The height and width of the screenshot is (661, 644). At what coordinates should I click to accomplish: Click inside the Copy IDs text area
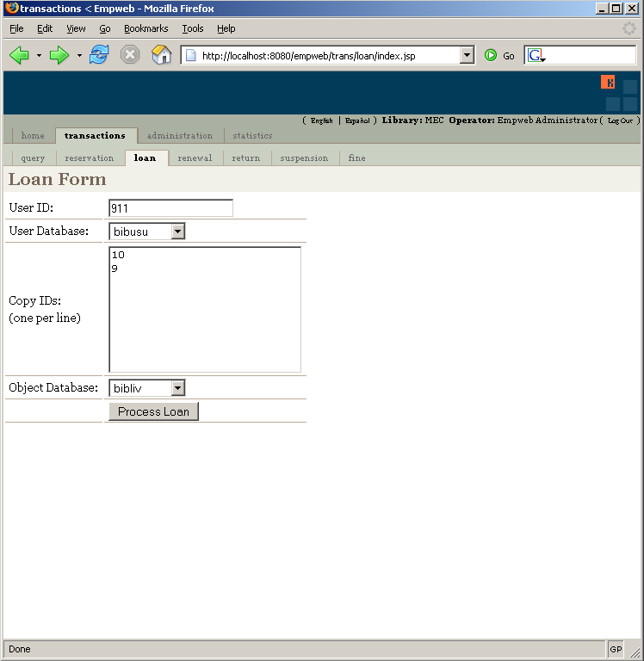click(x=205, y=310)
